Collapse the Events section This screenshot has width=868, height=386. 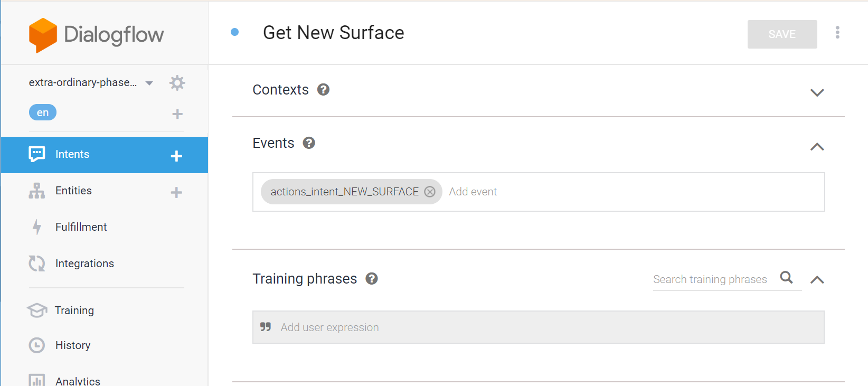click(x=817, y=147)
